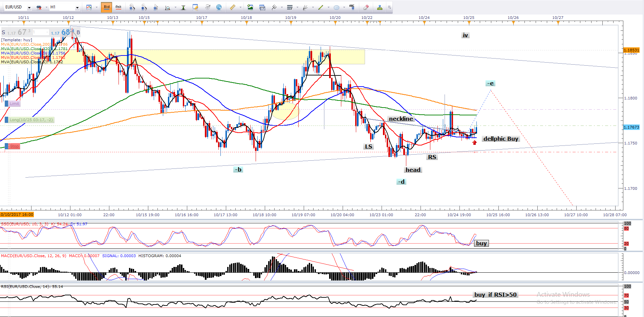Select the yellow highlighted rectangle on chart
This screenshot has height=317, width=644.
pyautogui.click(x=237, y=57)
